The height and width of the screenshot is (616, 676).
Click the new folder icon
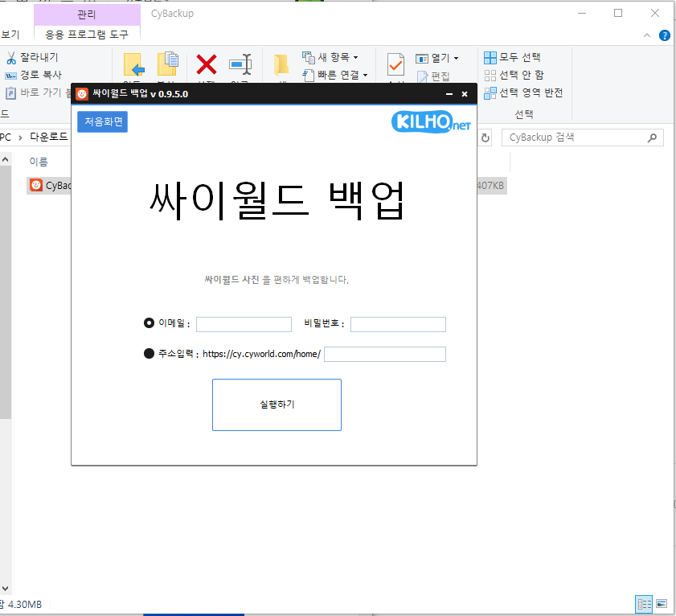281,64
